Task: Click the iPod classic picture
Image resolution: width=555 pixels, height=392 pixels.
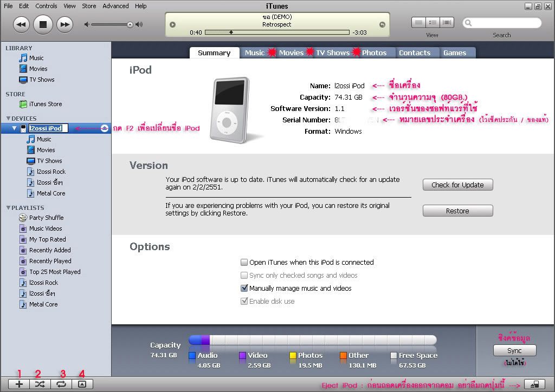Action: click(x=231, y=110)
